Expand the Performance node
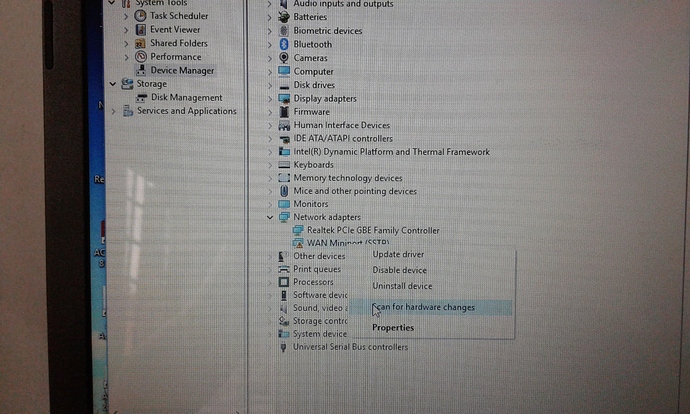This screenshot has height=414, width=690. [x=126, y=57]
